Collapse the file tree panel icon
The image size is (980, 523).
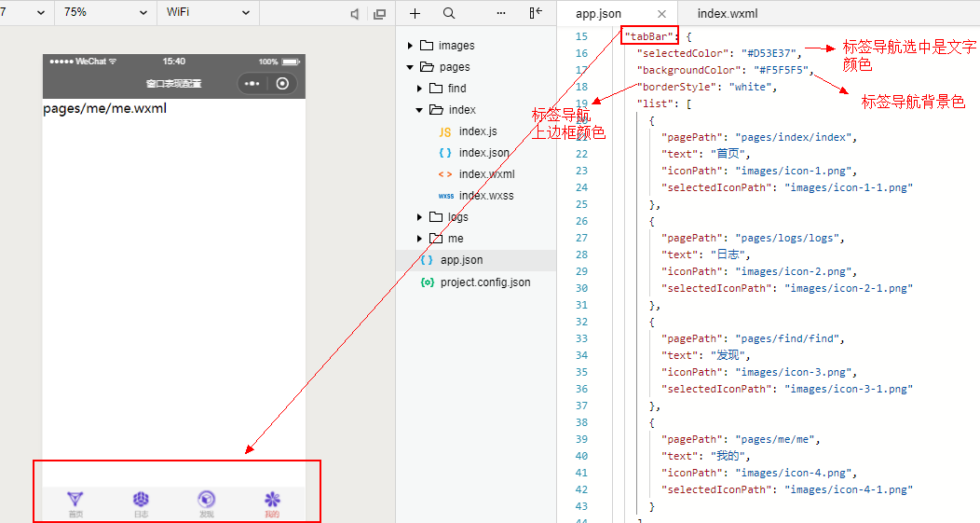[536, 12]
